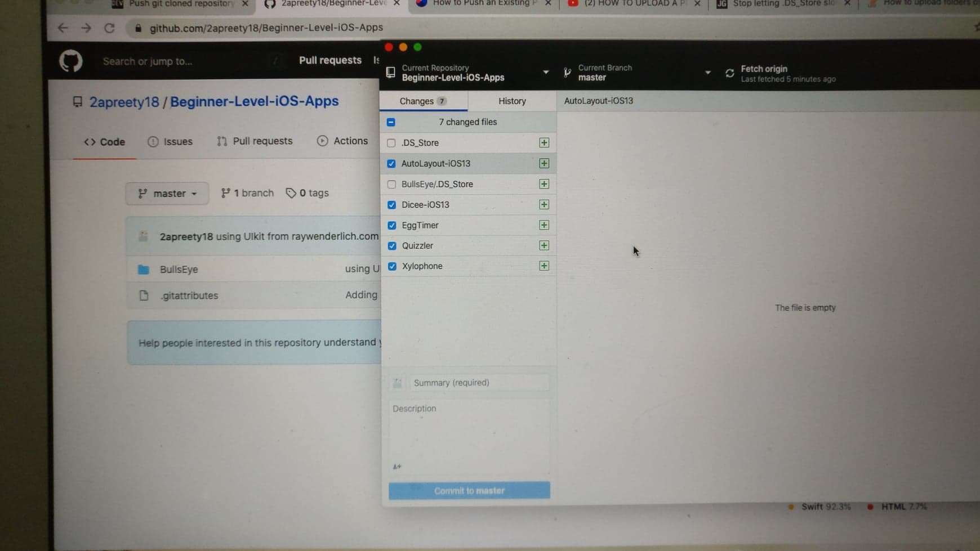This screenshot has height=551, width=980.
Task: Check the BullsEye/.DS_Store checkbox
Action: (x=392, y=185)
